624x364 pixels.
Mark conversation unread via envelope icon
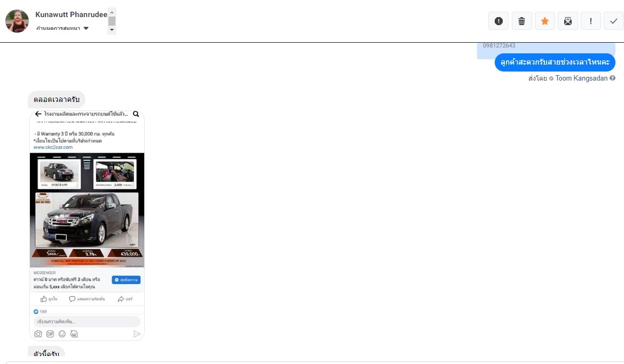coord(567,21)
